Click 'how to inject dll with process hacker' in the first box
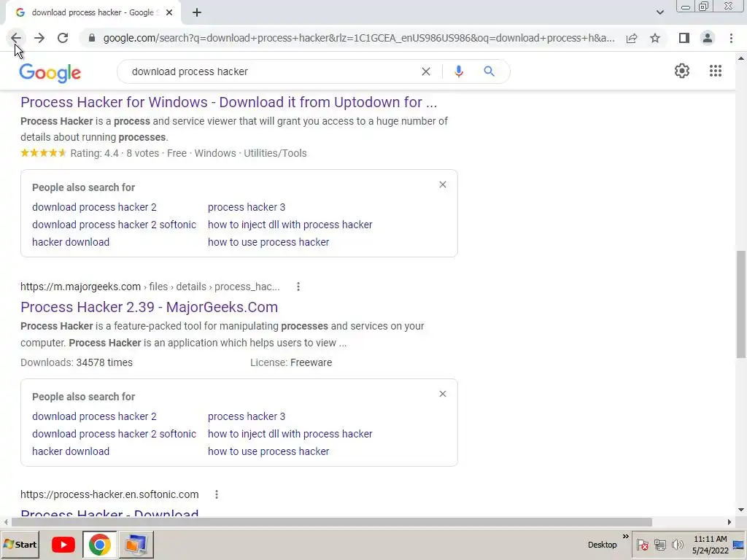Screen dimensions: 747x560 tap(290, 225)
